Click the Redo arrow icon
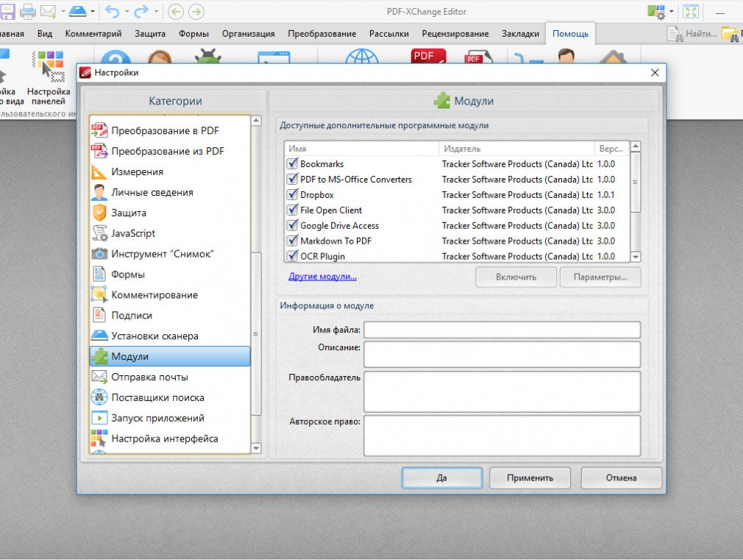Viewport: 743px width, 560px height. pyautogui.click(x=141, y=11)
